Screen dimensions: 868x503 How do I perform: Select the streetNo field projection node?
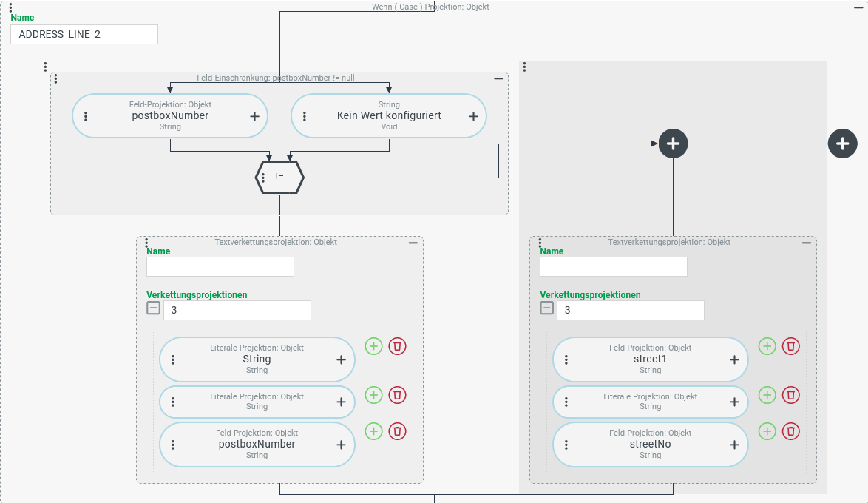pos(650,445)
